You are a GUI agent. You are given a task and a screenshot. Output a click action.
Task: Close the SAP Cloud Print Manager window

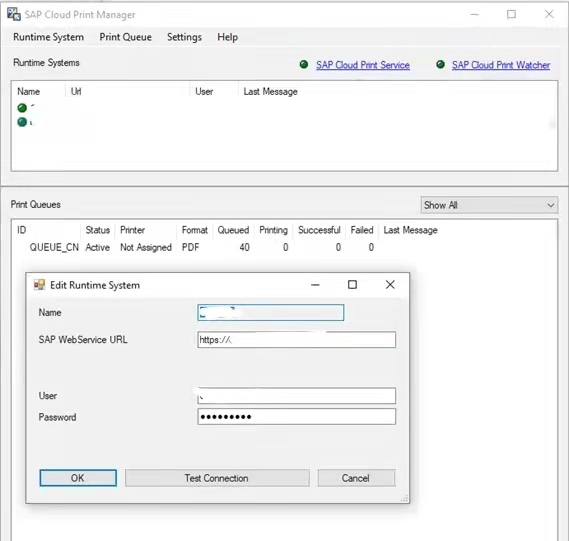tap(549, 14)
